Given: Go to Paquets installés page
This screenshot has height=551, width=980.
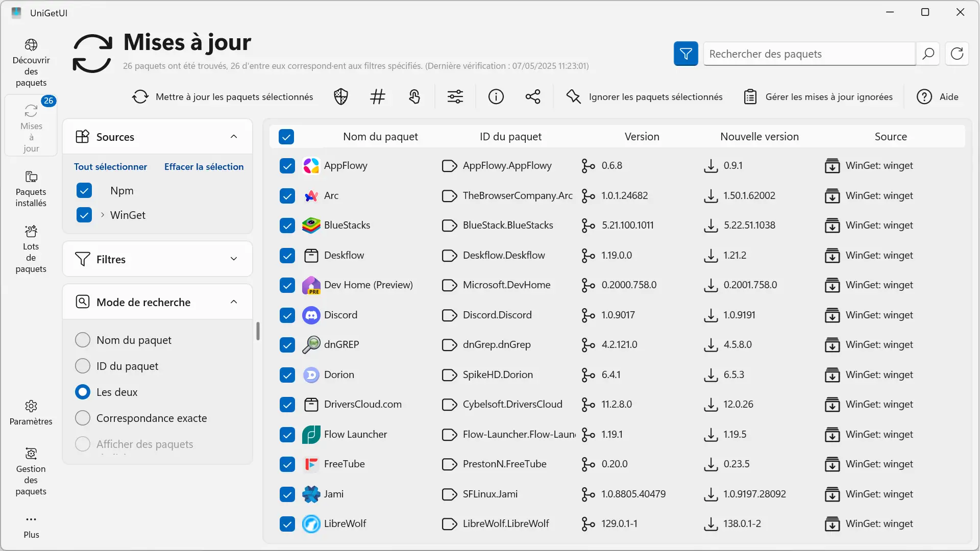Looking at the screenshot, I should pyautogui.click(x=31, y=189).
